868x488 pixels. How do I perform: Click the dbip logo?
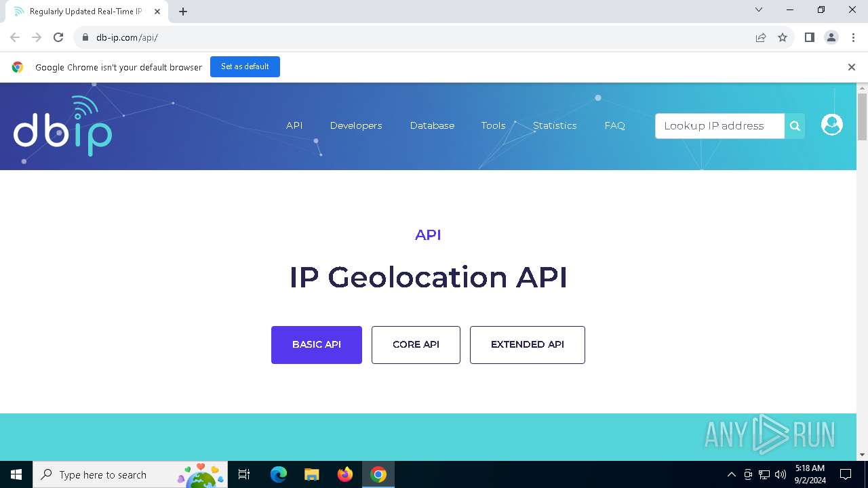[62, 126]
